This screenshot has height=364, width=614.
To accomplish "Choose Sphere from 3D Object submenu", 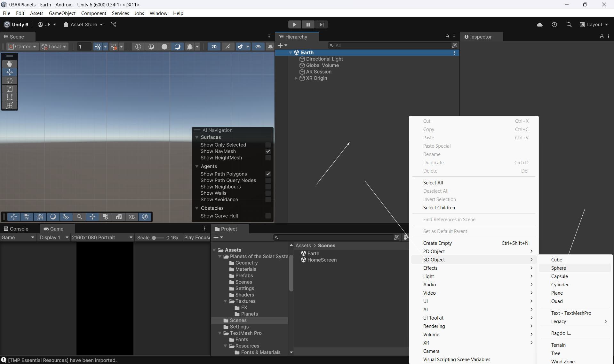I will [558, 268].
